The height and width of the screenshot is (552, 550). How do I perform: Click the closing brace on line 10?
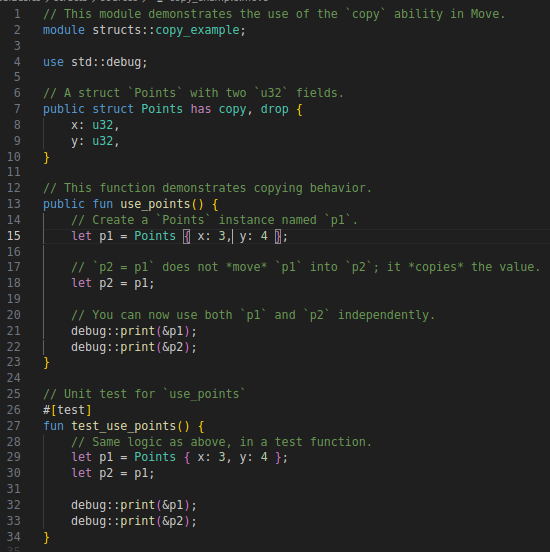pyautogui.click(x=46, y=157)
